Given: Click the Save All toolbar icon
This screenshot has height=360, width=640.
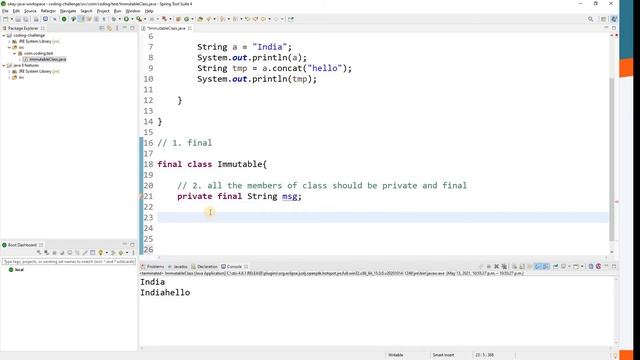Looking at the screenshot, I should [26, 19].
